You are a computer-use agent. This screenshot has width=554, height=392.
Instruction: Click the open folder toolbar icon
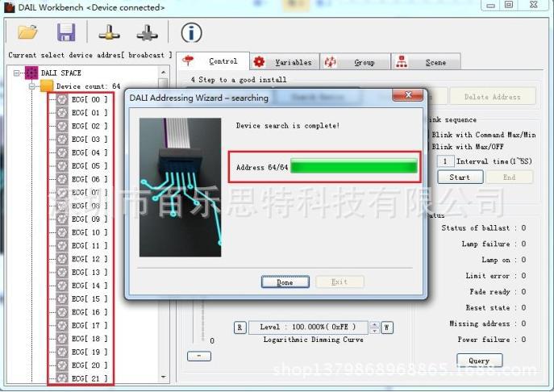[x=28, y=32]
